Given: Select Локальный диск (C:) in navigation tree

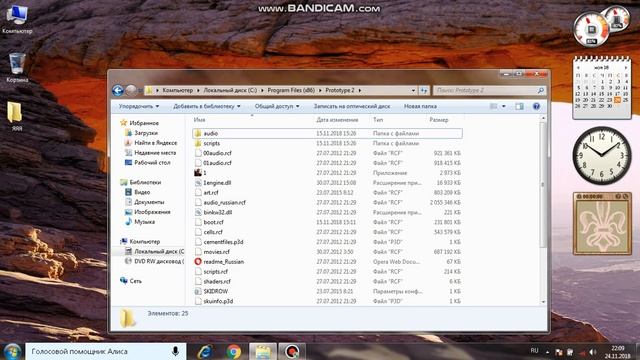Looking at the screenshot, I should (155, 251).
